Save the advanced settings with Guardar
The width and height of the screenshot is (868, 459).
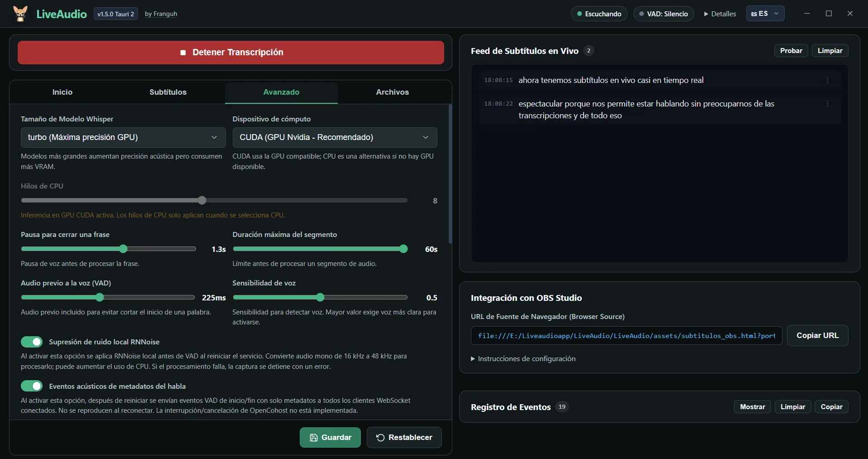[x=330, y=438]
